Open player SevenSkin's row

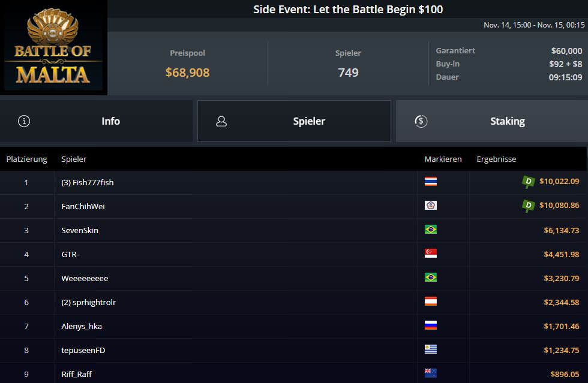tap(80, 230)
